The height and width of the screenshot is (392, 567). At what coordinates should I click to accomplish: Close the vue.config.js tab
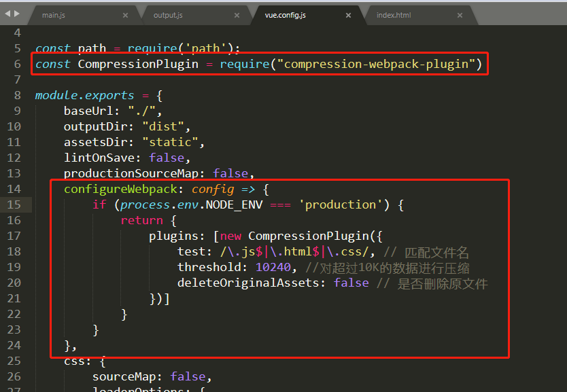pos(348,15)
